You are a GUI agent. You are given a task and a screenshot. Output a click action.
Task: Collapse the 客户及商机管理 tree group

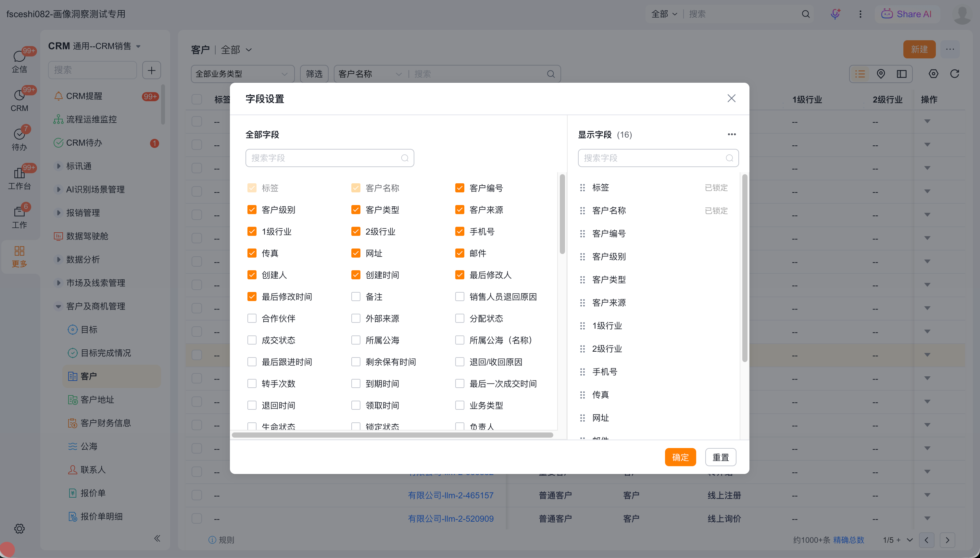[x=58, y=306]
